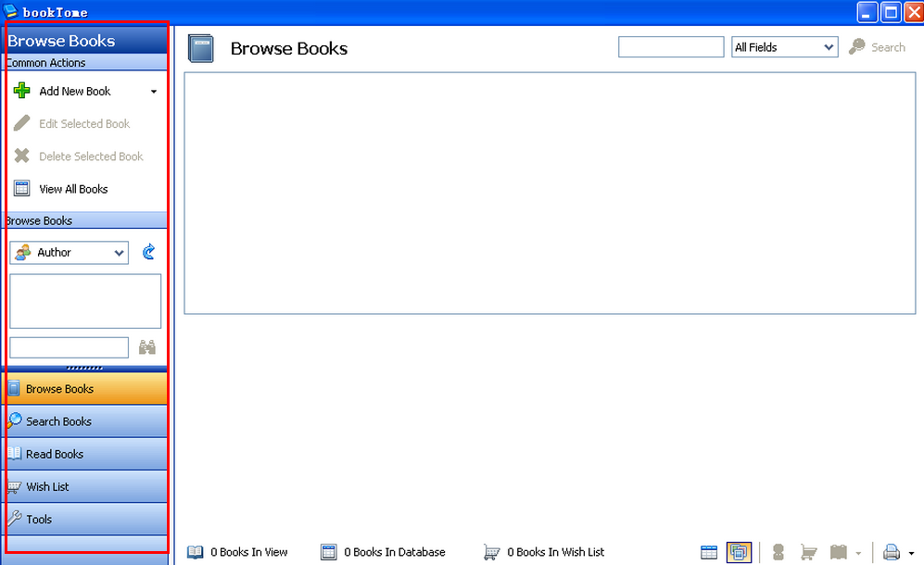The width and height of the screenshot is (924, 565).
Task: Click the Common Actions section header
Action: 85,62
